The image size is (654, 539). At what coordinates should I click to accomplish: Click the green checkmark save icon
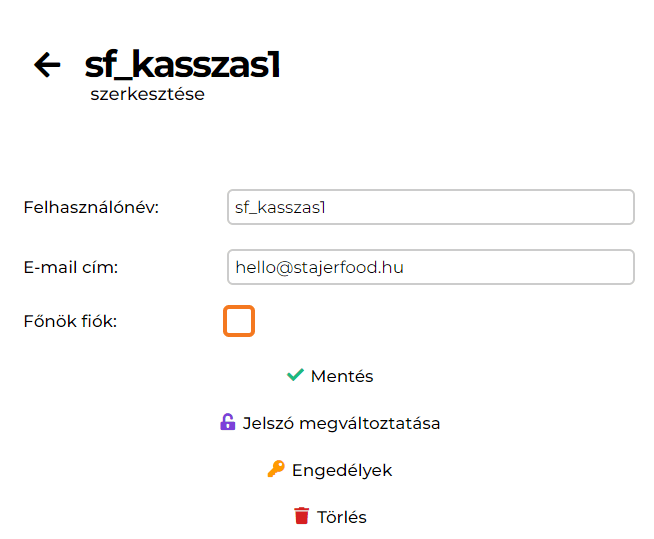(295, 375)
